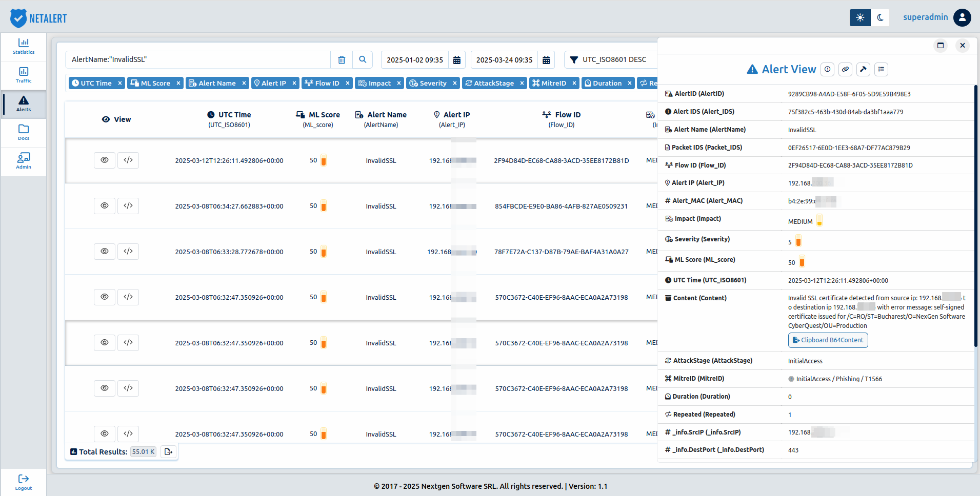980x496 pixels.
Task: Remove the Impact column tag
Action: (399, 83)
